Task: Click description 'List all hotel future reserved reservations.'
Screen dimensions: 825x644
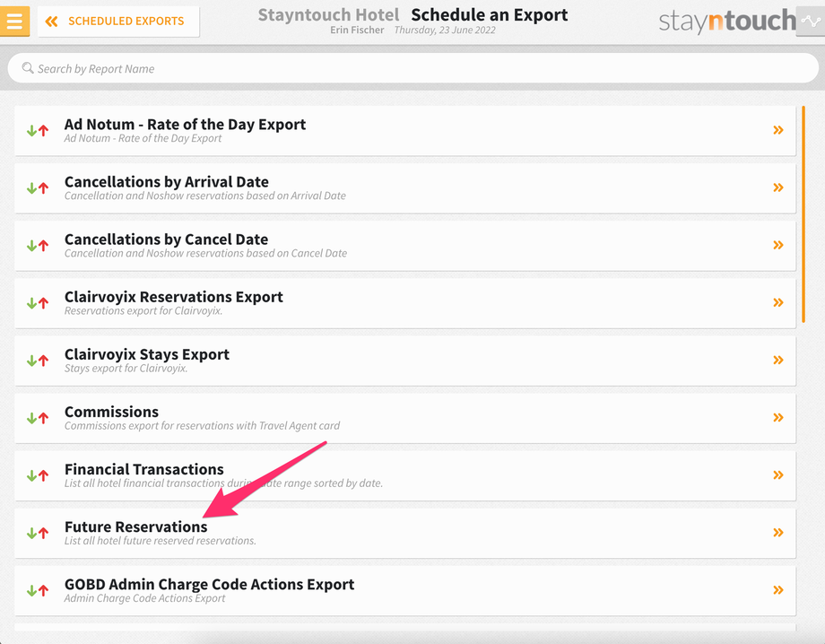Action: [160, 540]
